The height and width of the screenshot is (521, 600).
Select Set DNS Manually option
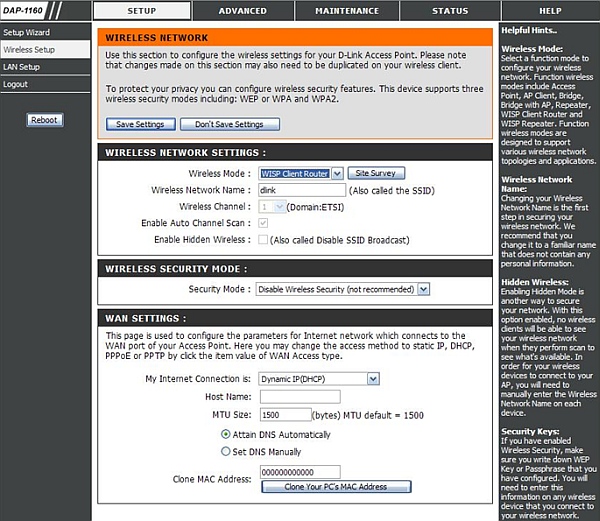coord(225,451)
